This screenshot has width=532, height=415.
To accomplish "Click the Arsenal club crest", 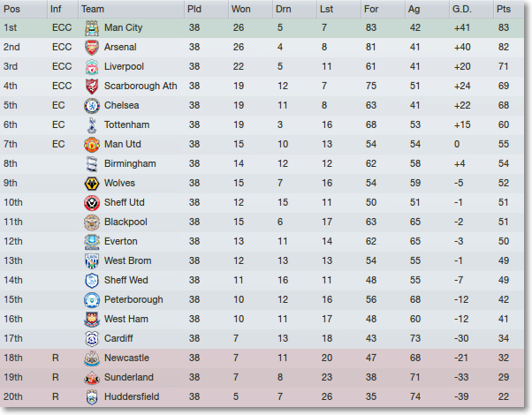I will [92, 48].
